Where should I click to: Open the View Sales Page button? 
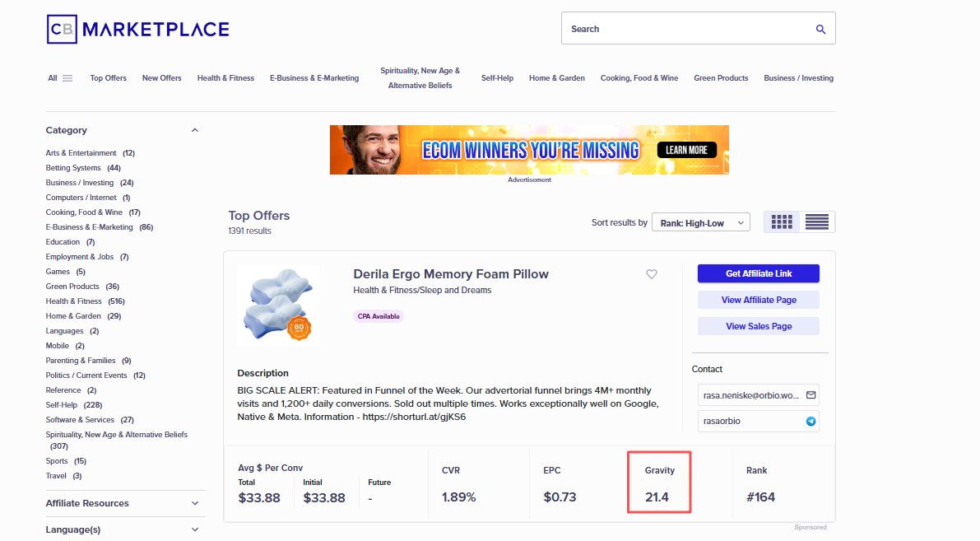click(758, 325)
